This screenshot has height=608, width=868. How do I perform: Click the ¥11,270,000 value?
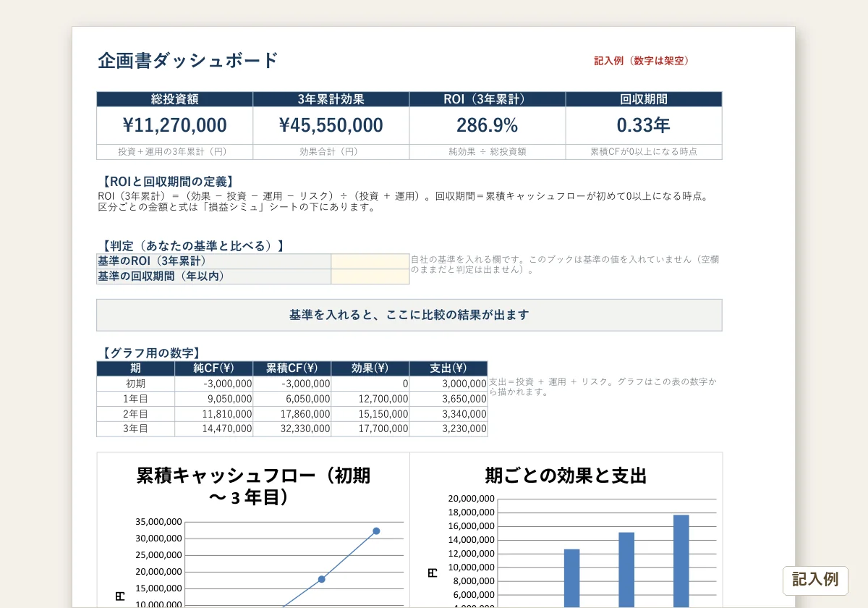(x=175, y=125)
